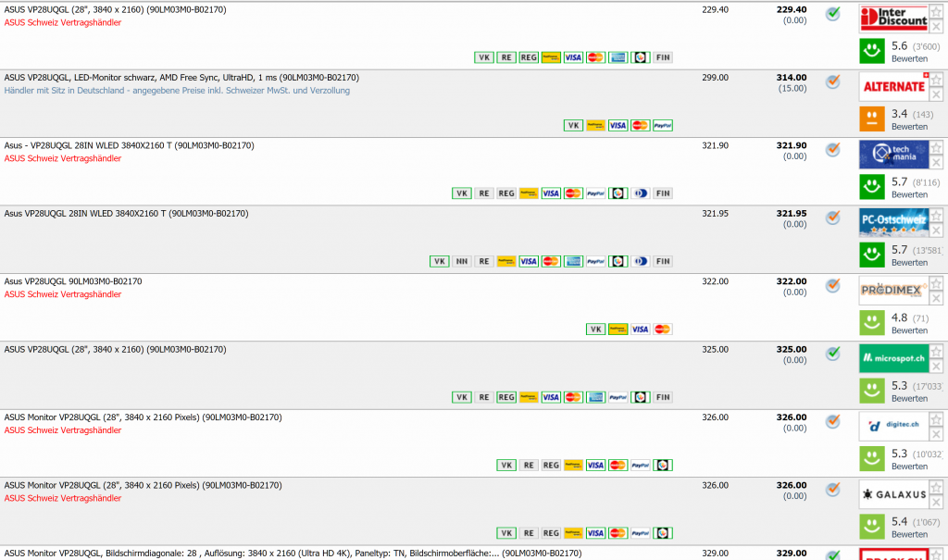This screenshot has height=560, width=948.
Task: Open the Asus VP28UQGL Techmania offer title
Action: click(x=129, y=145)
